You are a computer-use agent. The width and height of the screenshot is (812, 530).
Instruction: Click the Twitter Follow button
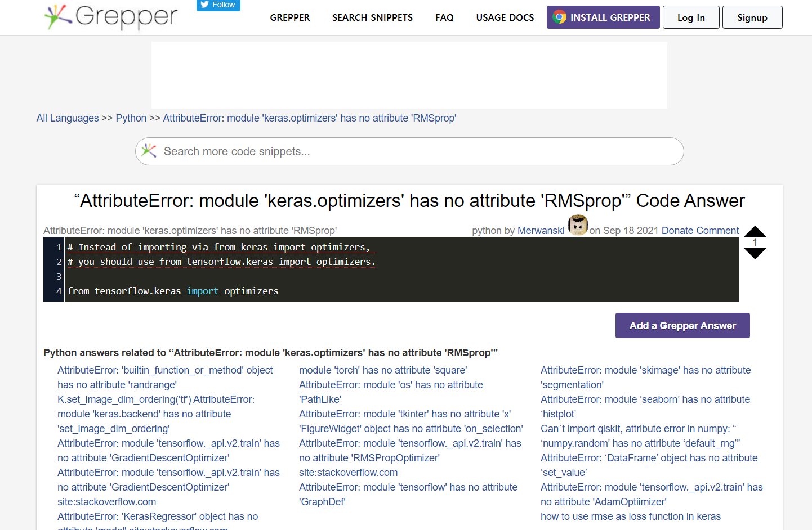[218, 5]
